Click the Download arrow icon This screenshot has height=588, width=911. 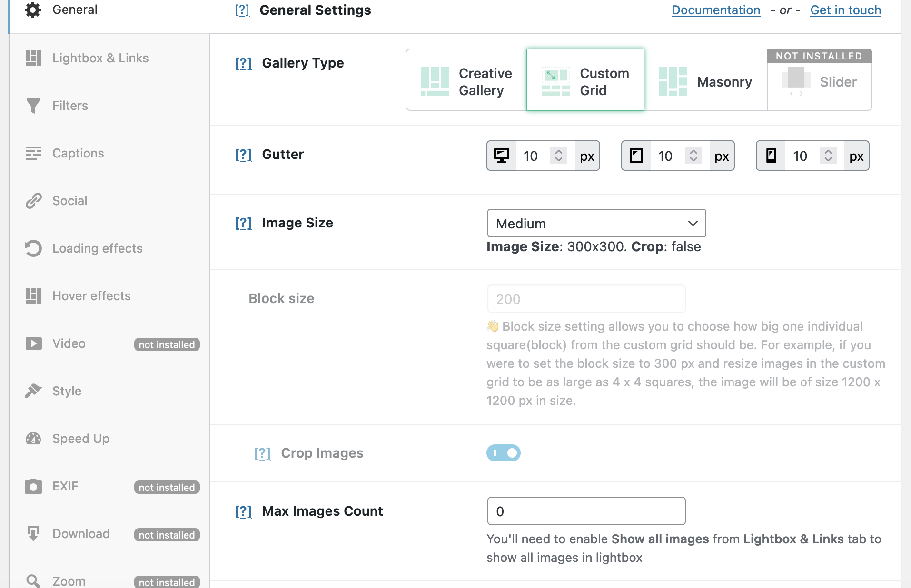33,534
